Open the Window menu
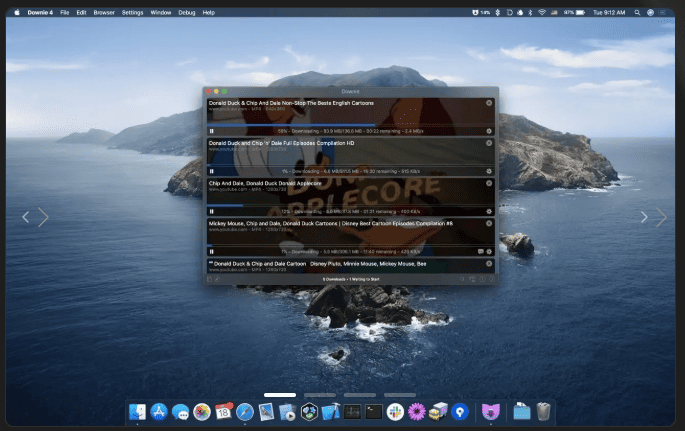The image size is (685, 431). point(161,13)
